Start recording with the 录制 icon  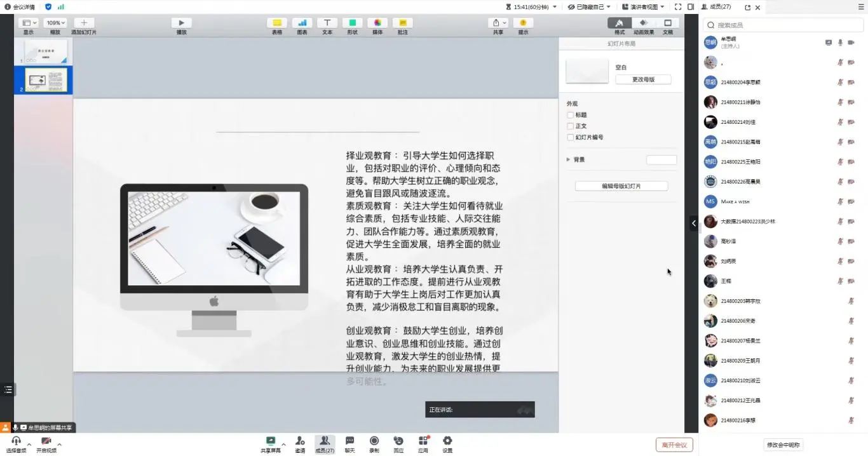374,441
